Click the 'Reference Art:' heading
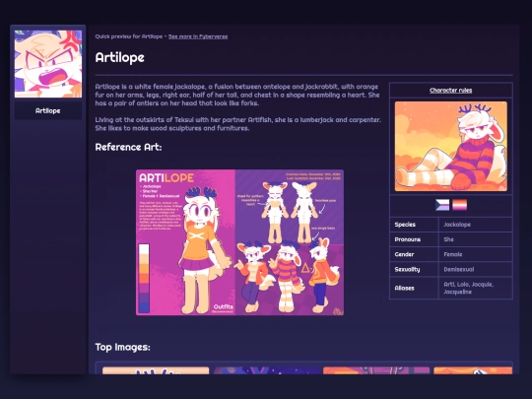532x399 pixels. coord(128,147)
